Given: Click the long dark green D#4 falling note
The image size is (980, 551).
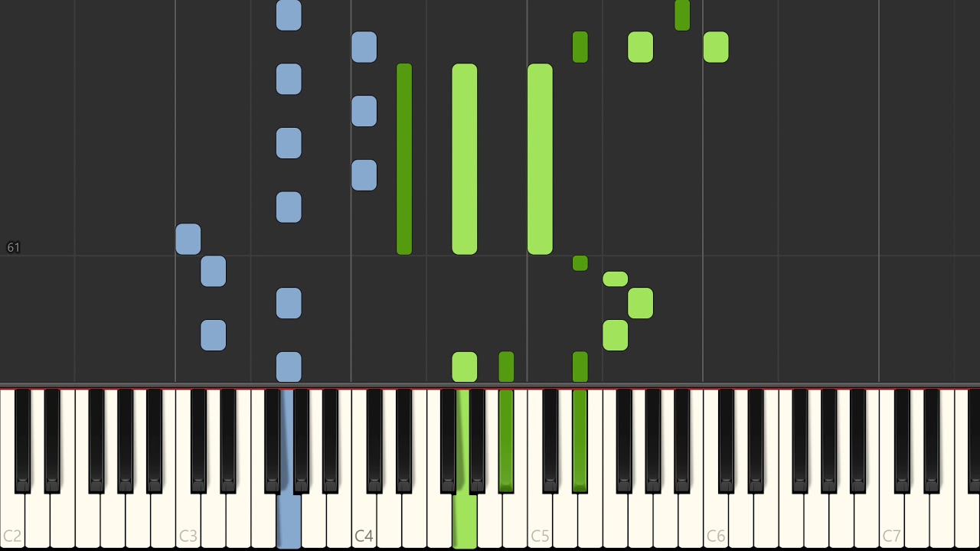Looking at the screenshot, I should pyautogui.click(x=404, y=159).
